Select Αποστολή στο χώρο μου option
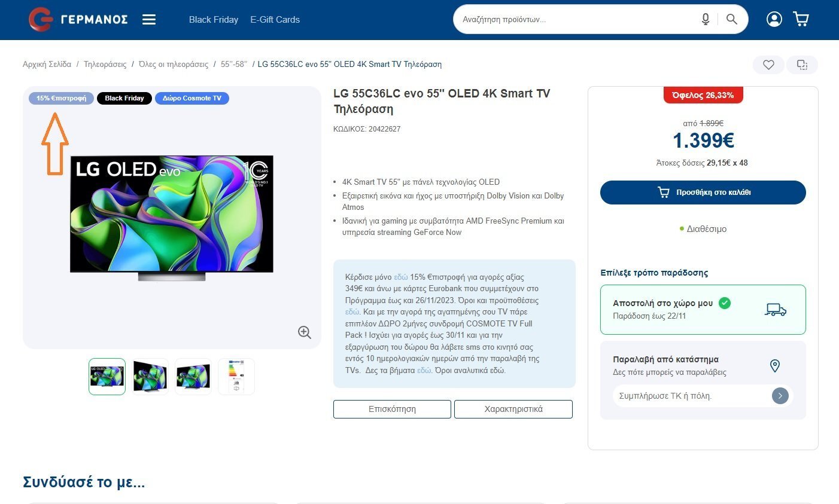839x504 pixels. 703,310
